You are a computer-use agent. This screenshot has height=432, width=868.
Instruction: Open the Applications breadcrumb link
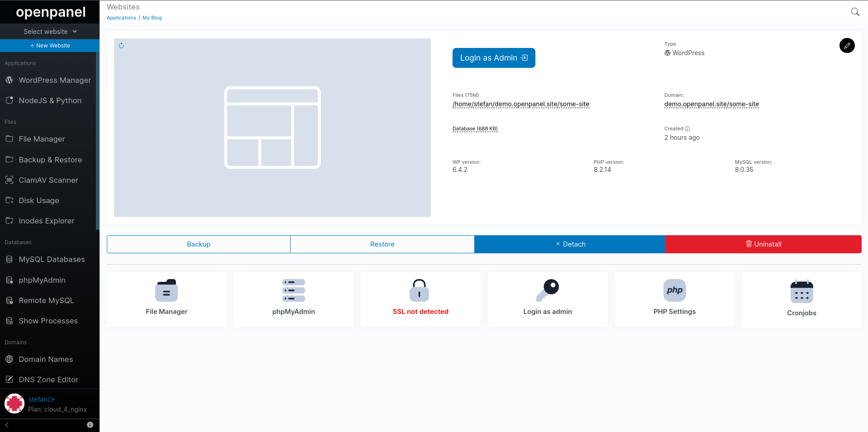point(121,18)
